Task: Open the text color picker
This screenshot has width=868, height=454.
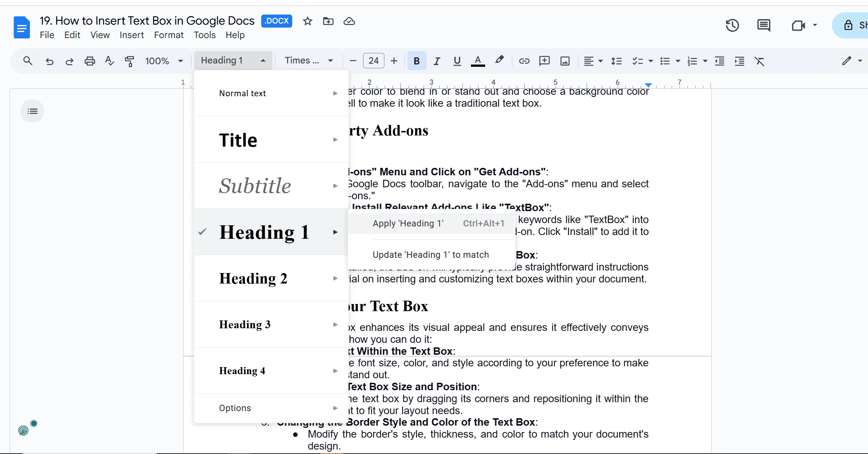Action: click(x=478, y=61)
